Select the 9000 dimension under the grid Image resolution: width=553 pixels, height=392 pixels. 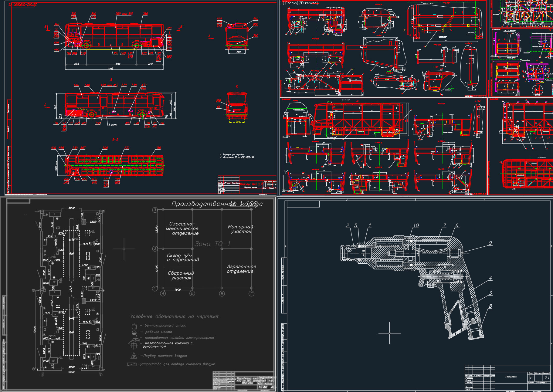pos(178,290)
